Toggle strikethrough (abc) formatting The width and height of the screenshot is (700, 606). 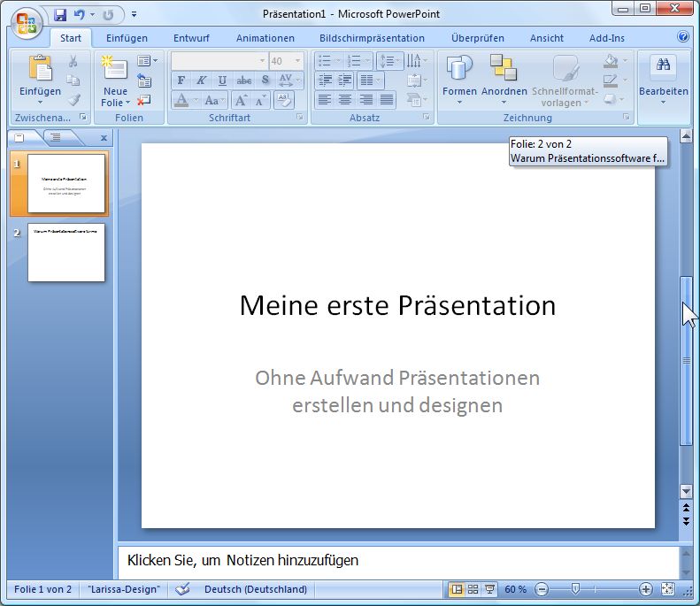click(243, 81)
